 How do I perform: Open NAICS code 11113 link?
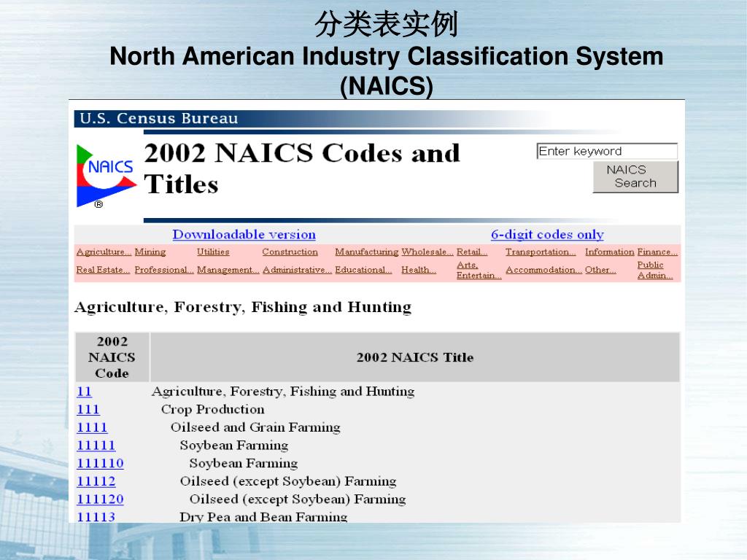pyautogui.click(x=96, y=517)
